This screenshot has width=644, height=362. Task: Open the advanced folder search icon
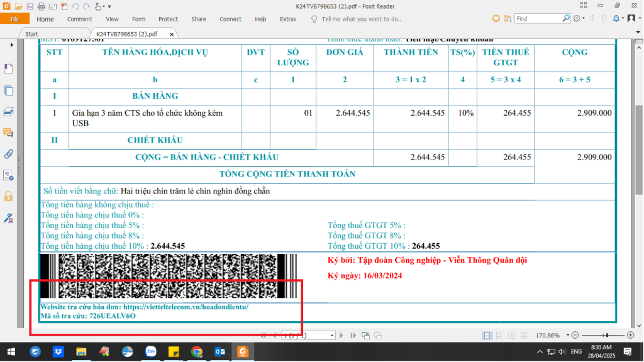[508, 18]
